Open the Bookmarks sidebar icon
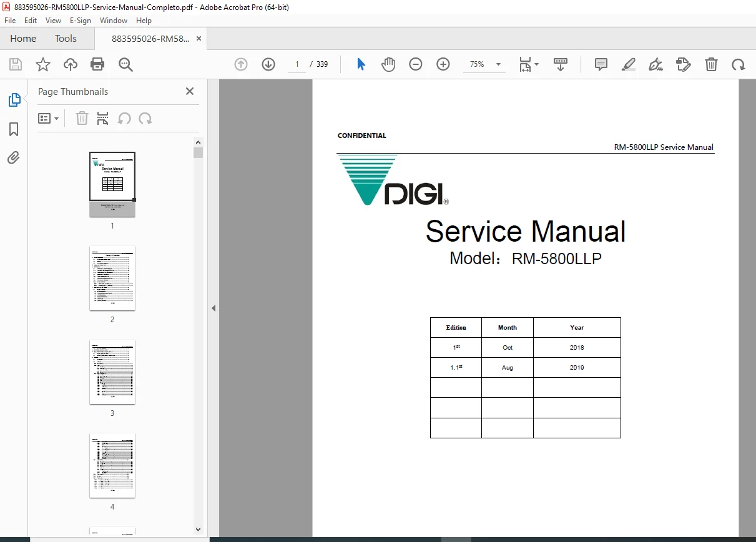This screenshot has width=756, height=542. click(14, 129)
